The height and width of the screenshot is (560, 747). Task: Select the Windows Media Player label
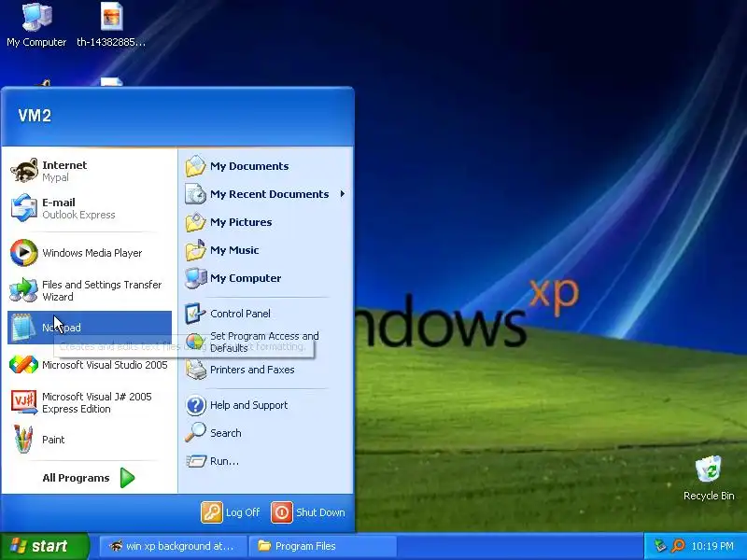(x=92, y=253)
